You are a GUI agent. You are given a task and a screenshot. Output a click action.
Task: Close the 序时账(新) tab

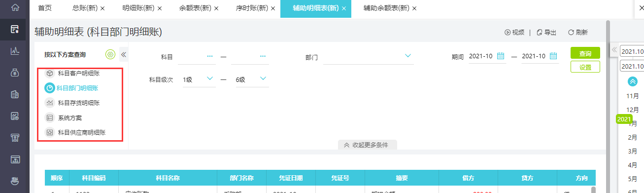coord(273,9)
